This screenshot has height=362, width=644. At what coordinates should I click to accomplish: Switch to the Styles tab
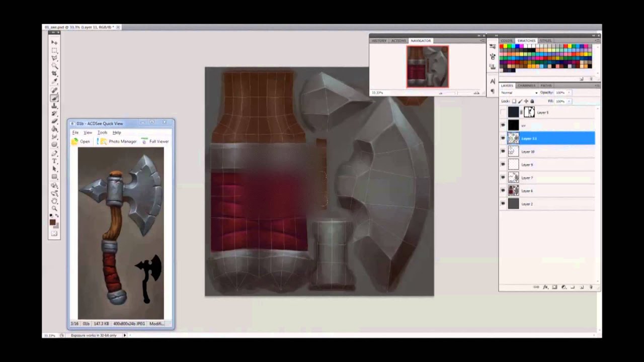[545, 41]
